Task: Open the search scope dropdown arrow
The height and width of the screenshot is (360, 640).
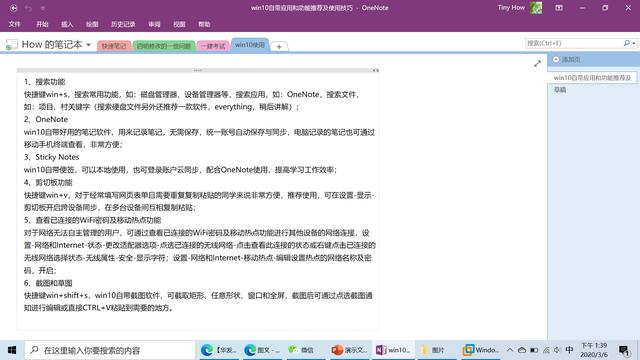Action: click(x=634, y=43)
